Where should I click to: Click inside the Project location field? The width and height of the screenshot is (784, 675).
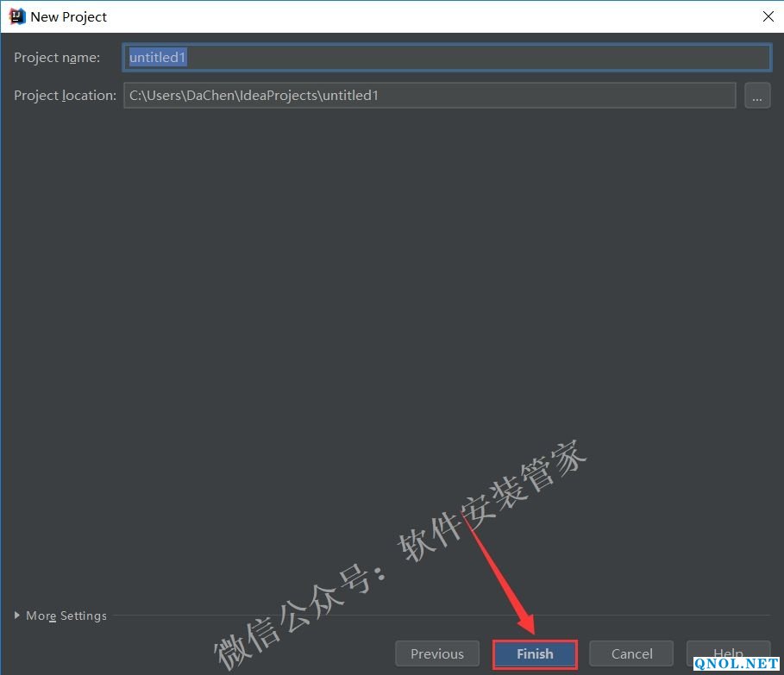click(x=429, y=96)
